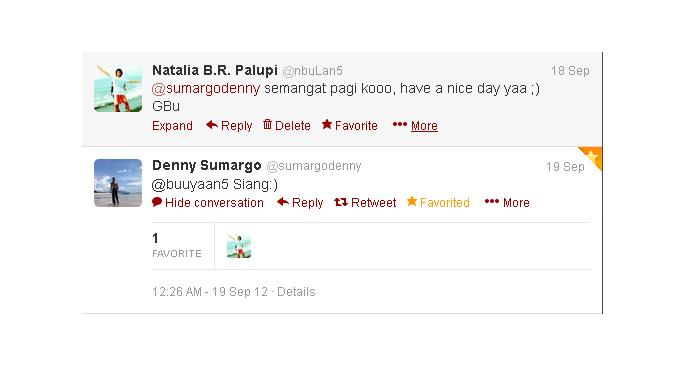The image size is (683, 384).
Task: Collapse conversation with Hide conversation
Action: (208, 203)
